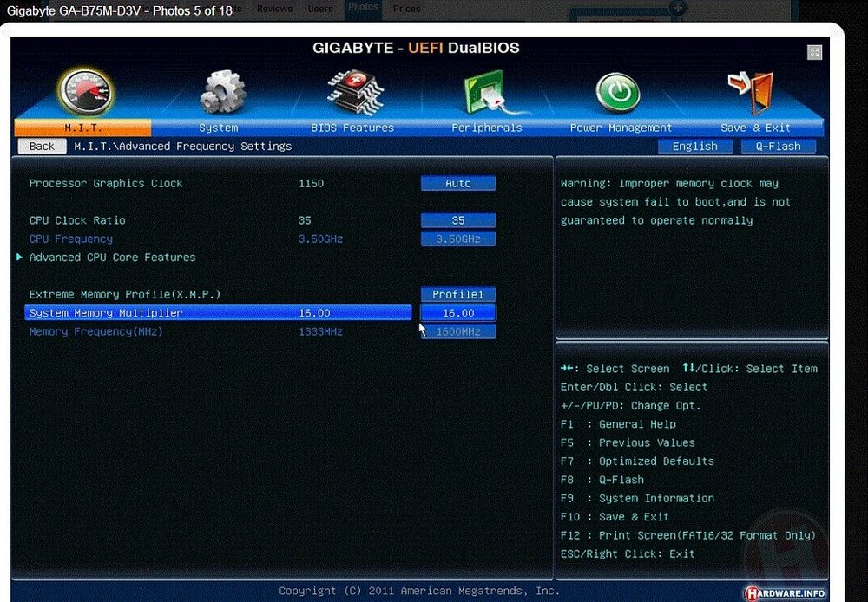Screen dimensions: 868x602
Task: Open the X.M.P. Profile1 dropdown
Action: point(458,294)
